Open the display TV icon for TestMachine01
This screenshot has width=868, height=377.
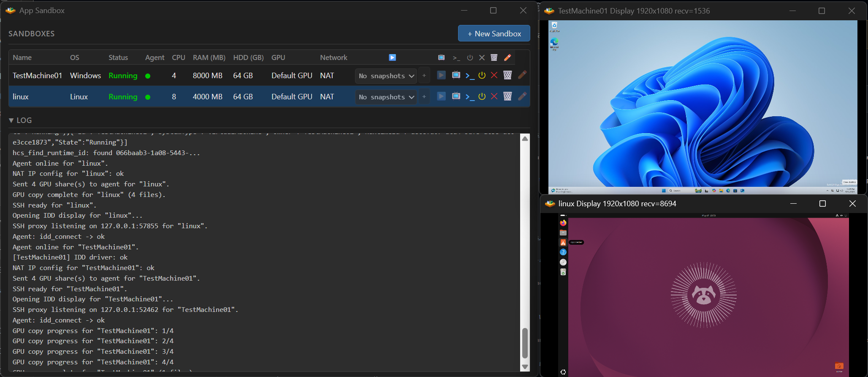tap(456, 75)
